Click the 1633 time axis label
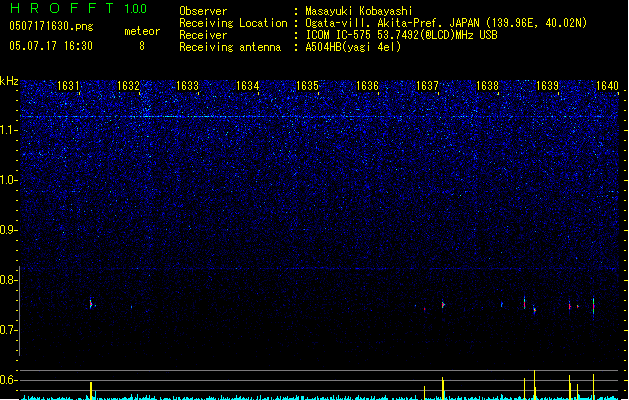Screen dimensions: 629x400 tap(188, 86)
